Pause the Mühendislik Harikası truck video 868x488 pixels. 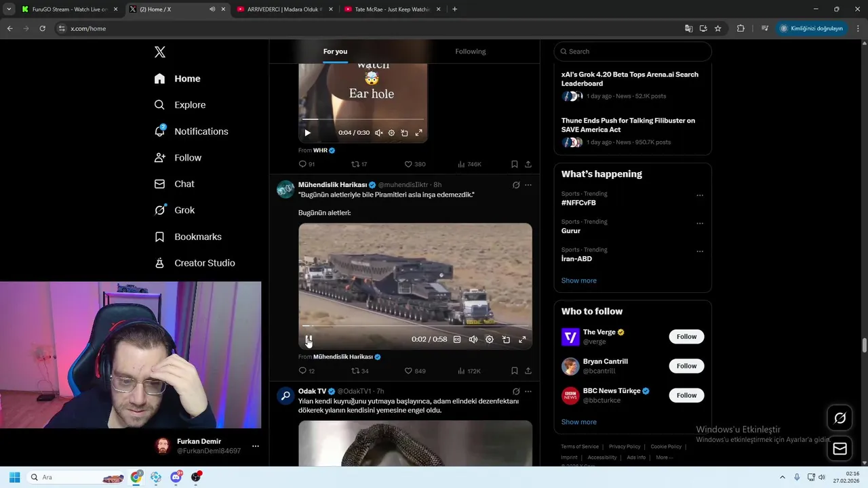(x=309, y=340)
